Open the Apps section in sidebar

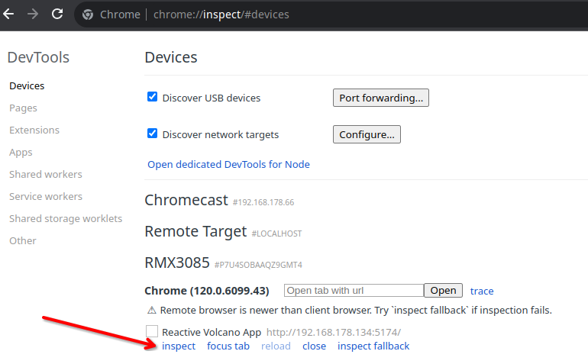tap(21, 152)
